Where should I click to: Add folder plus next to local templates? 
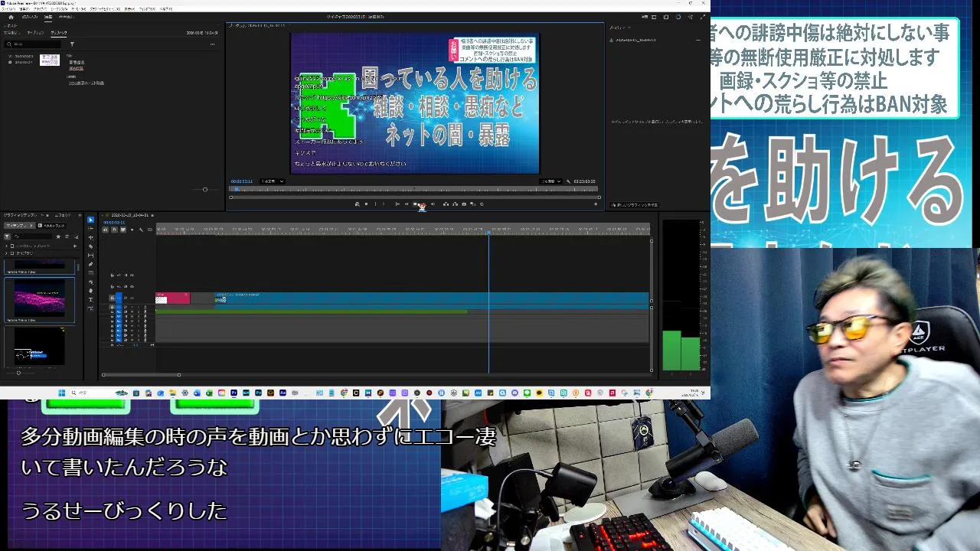pyautogui.click(x=75, y=246)
